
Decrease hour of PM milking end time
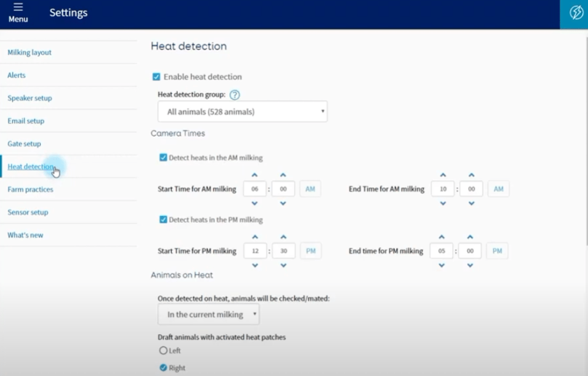(442, 265)
